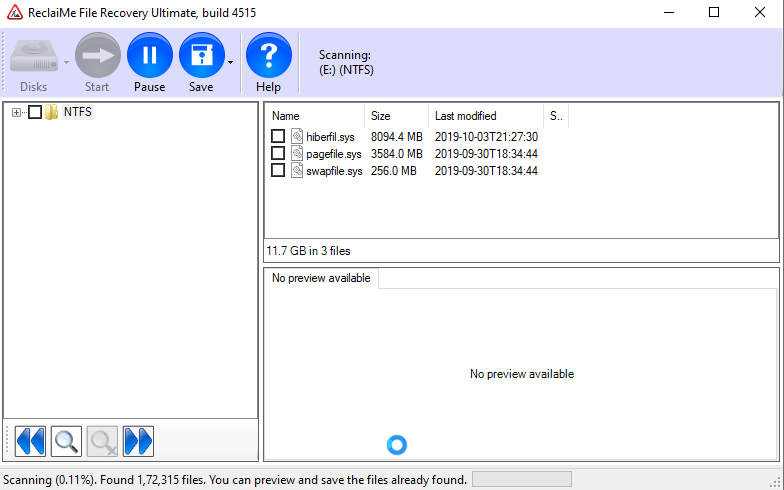Screen dimensions: 784x490
Task: Open Help with the question mark icon
Action: pyautogui.click(x=269, y=56)
